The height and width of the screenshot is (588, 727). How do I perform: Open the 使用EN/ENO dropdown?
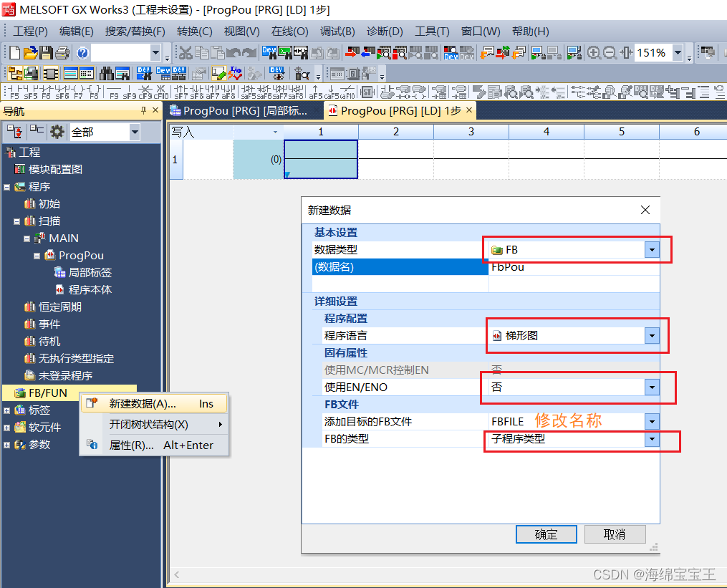(x=652, y=387)
